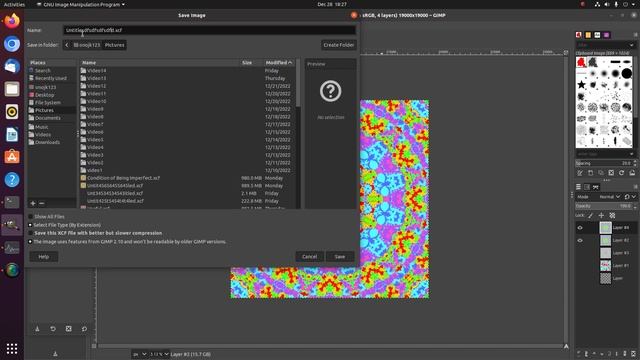Toggle lock alpha channel
Image resolution: width=640 pixels, height=360 pixels.
point(612,216)
